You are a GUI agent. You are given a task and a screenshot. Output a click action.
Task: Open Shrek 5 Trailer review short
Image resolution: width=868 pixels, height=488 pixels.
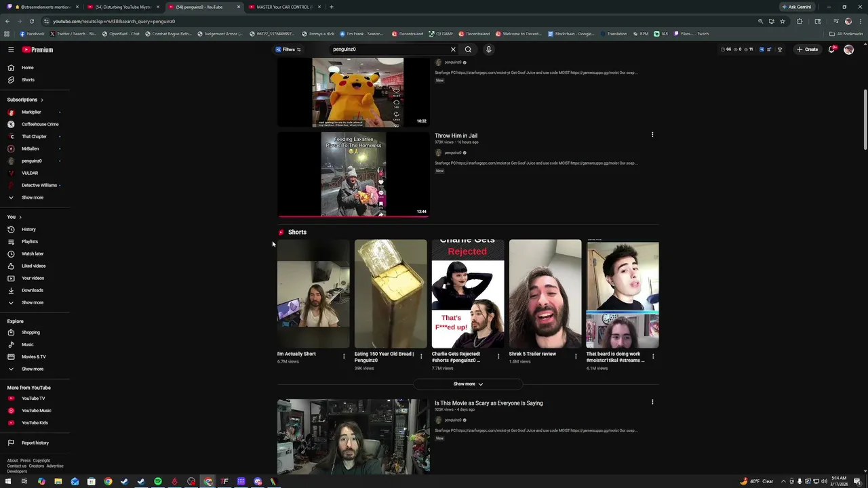pyautogui.click(x=545, y=293)
